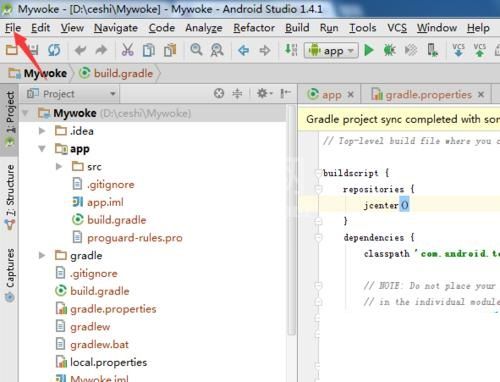Viewport: 500px width, 382px height.
Task: Click the Copy icon in toolbar
Action: 149,50
